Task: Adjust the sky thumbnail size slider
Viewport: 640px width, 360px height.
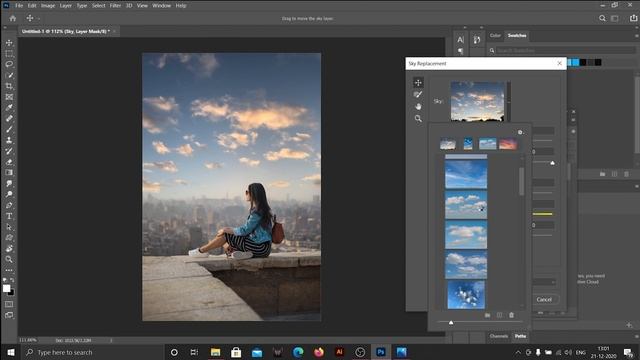Action: click(451, 322)
